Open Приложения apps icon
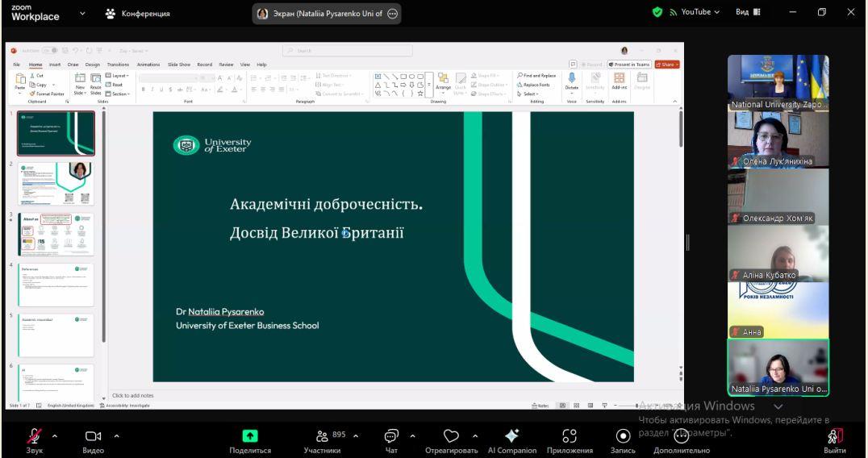This screenshot has width=868, height=458. coord(570,436)
